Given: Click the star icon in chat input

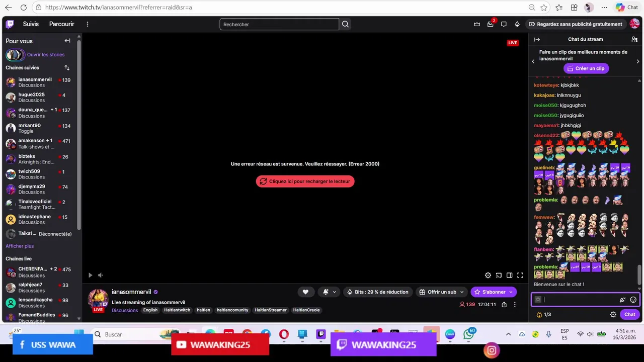Looking at the screenshot, I should click(x=538, y=300).
